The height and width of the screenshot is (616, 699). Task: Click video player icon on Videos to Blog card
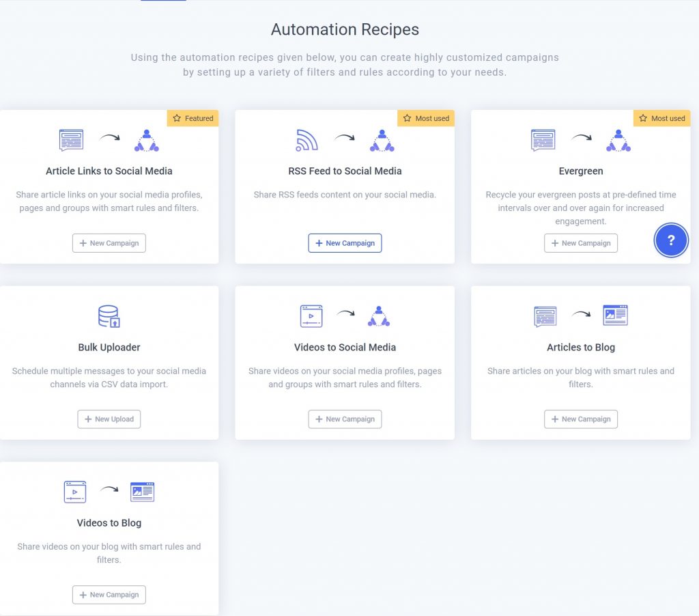[75, 492]
